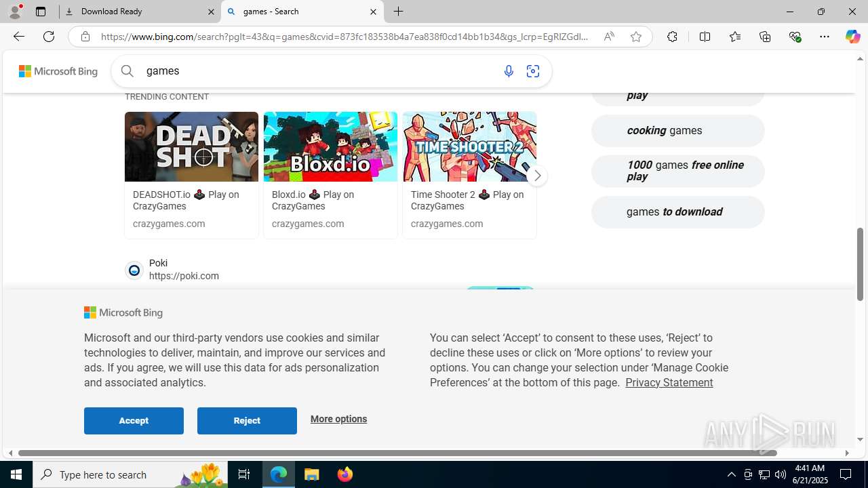This screenshot has height=488, width=868.
Task: Advance trending carousel with next arrow
Action: click(537, 176)
